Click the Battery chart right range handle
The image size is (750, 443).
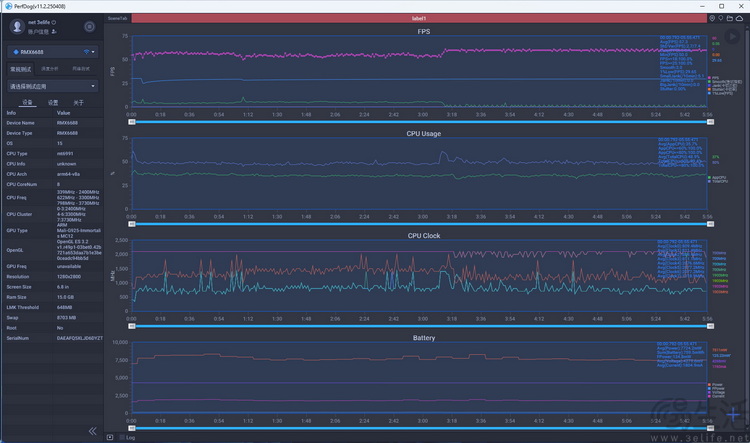(x=710, y=428)
